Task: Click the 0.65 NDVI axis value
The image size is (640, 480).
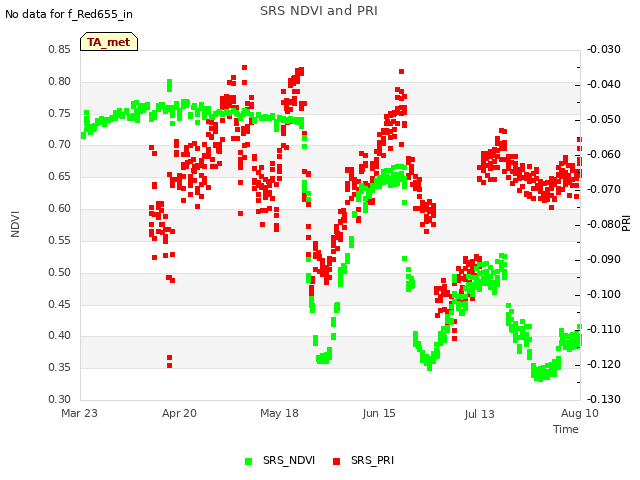Action: [x=60, y=176]
